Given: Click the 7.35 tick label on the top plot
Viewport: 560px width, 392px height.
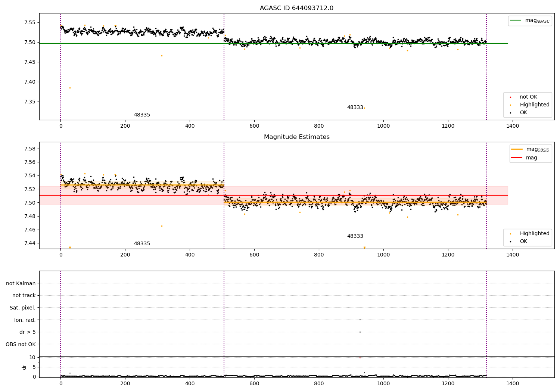Looking at the screenshot, I should point(29,102).
